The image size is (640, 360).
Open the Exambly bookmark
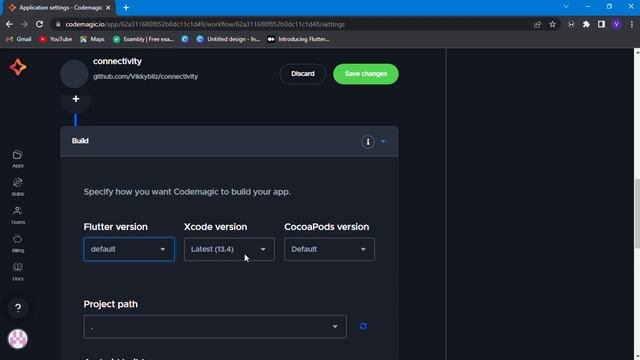[x=144, y=39]
